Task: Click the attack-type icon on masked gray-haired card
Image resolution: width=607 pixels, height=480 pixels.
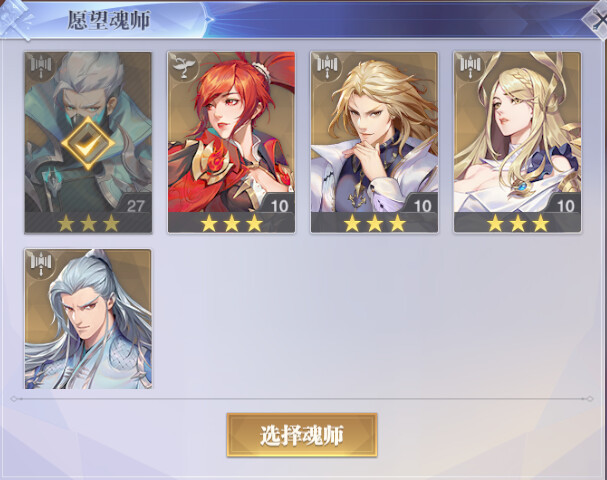Action: [x=41, y=67]
